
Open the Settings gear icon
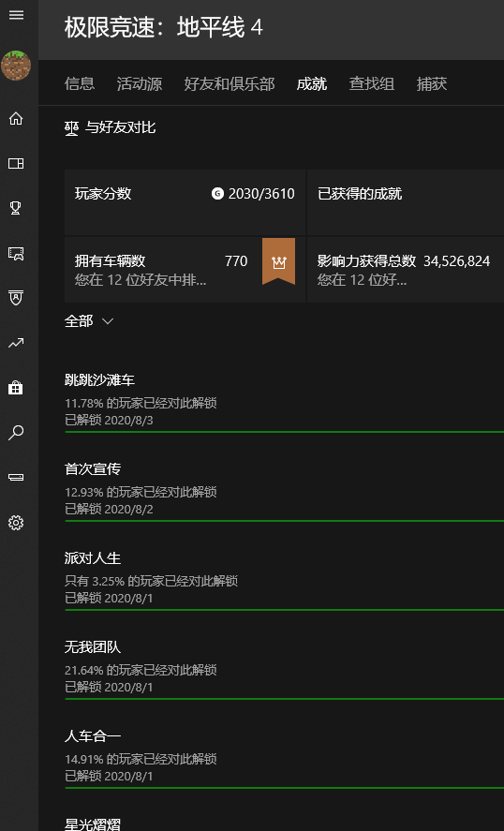click(16, 523)
